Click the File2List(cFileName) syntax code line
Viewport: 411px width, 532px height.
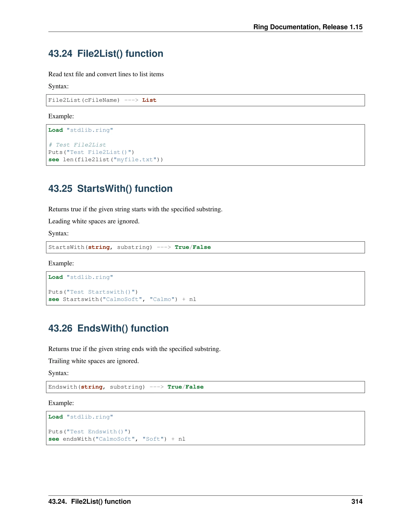tap(84, 100)
